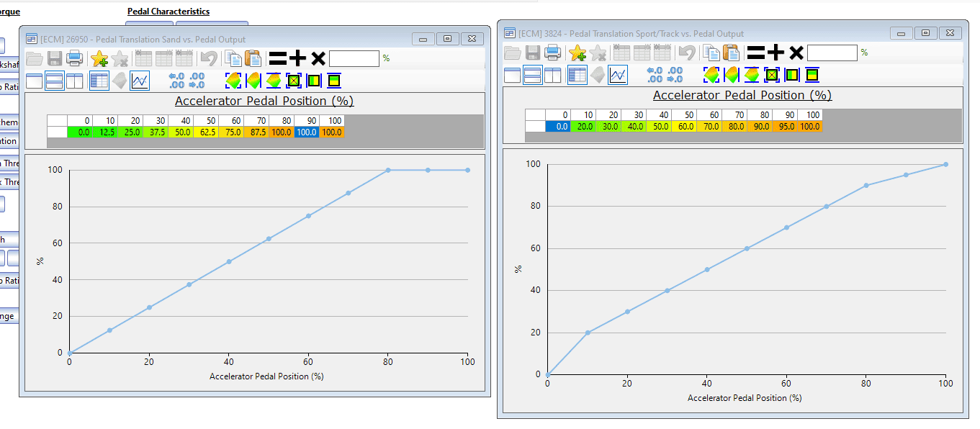Toggle the table grid view in Sand window
Screen dimensions: 980x429
pos(99,81)
